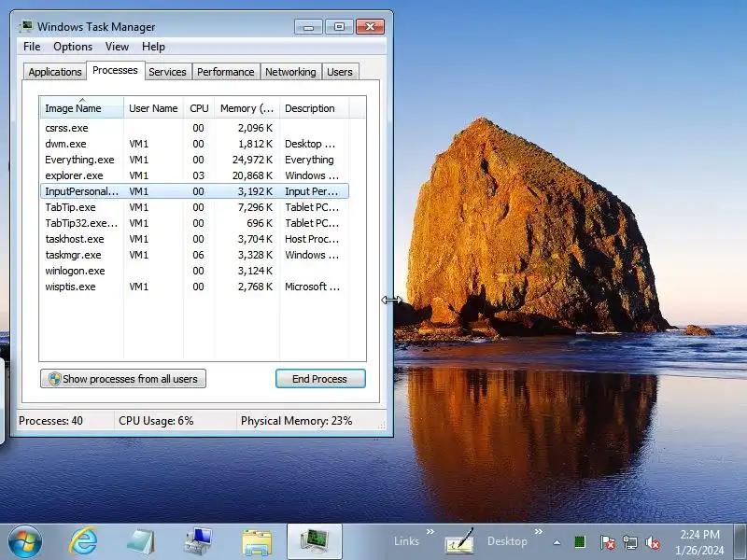Click the network status tray icon
Viewport: 747px width, 560px height.
click(629, 542)
